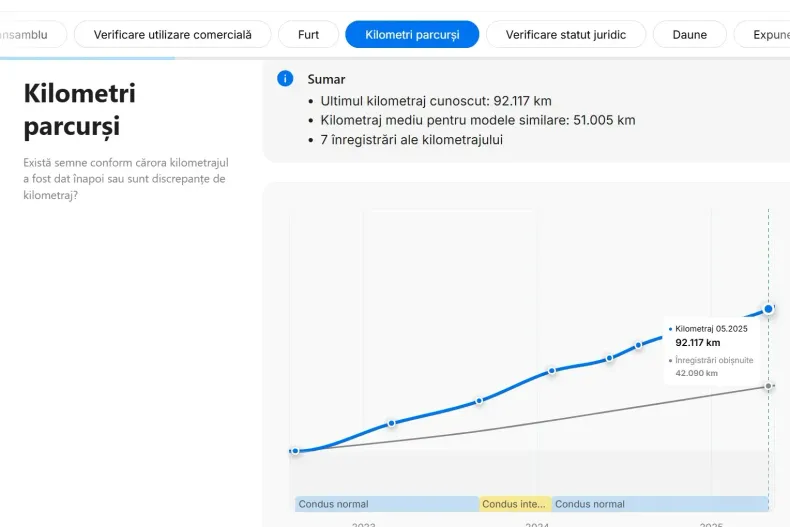Image resolution: width=790 pixels, height=527 pixels.
Task: Open the Daune tab
Action: (x=689, y=34)
